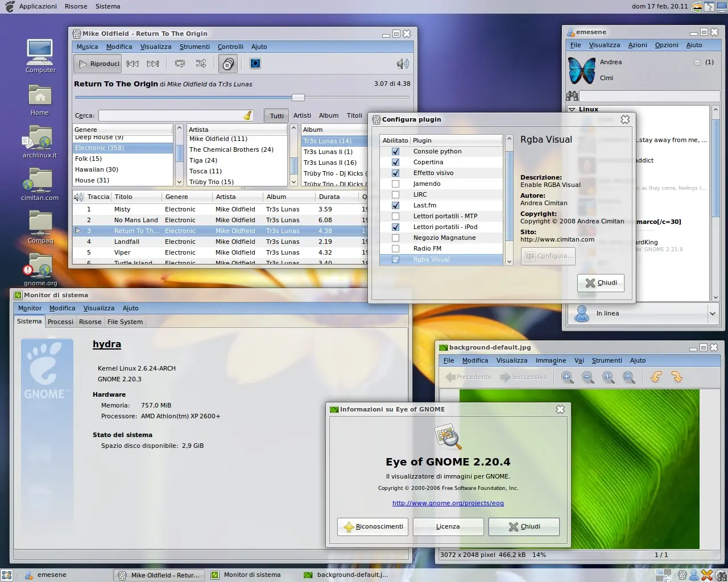728x582 pixels.
Task: Clear search with the broom icon
Action: pos(248,115)
